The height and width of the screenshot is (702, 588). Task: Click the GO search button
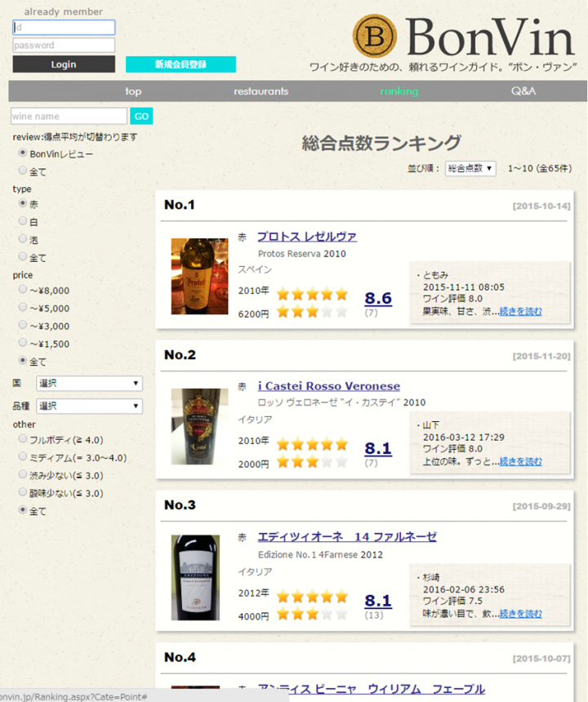[x=141, y=117]
